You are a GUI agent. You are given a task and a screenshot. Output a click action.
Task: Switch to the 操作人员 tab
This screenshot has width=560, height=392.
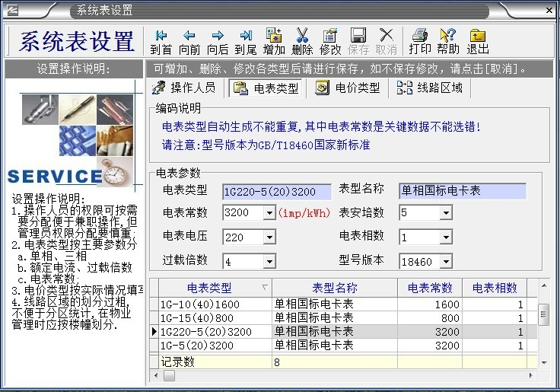184,88
